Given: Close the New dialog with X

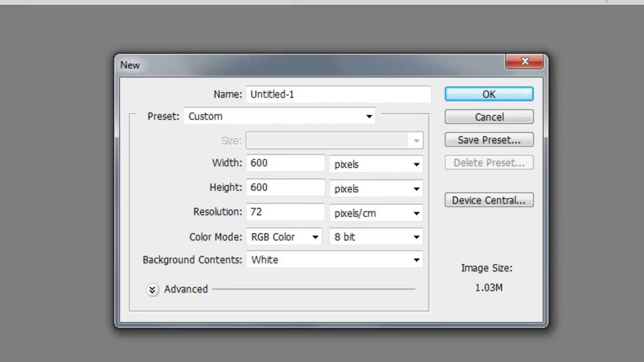Looking at the screenshot, I should (x=525, y=61).
